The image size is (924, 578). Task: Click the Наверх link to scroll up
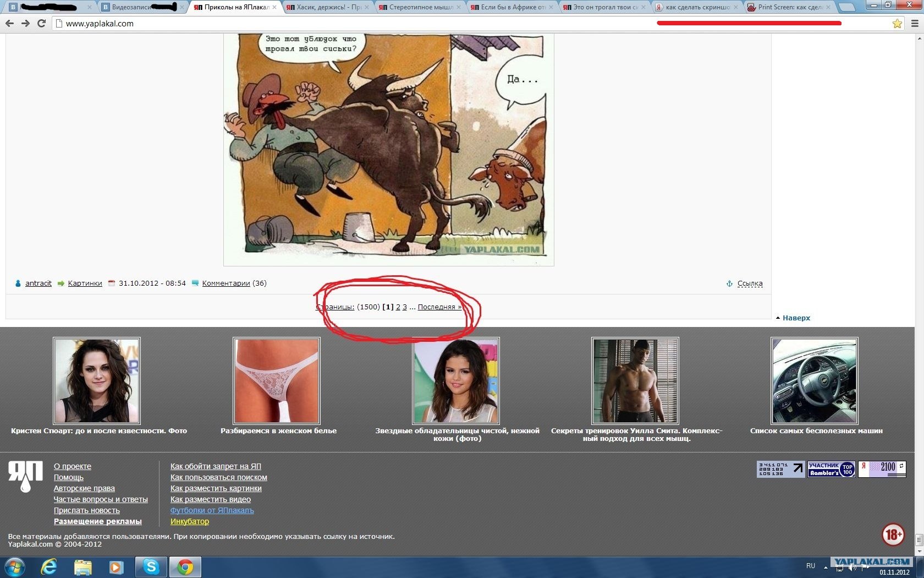tap(796, 318)
